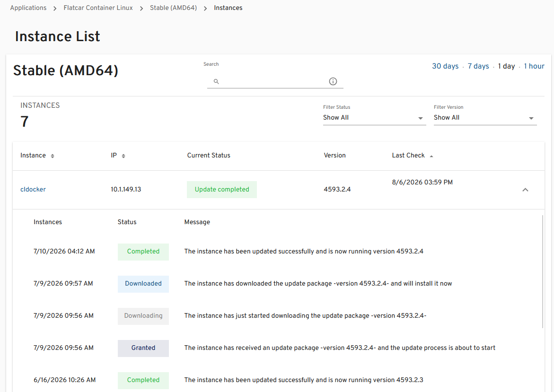The width and height of the screenshot is (554, 392).
Task: Click last check 8/6/2026 03:59 PM
Action: [x=422, y=182]
